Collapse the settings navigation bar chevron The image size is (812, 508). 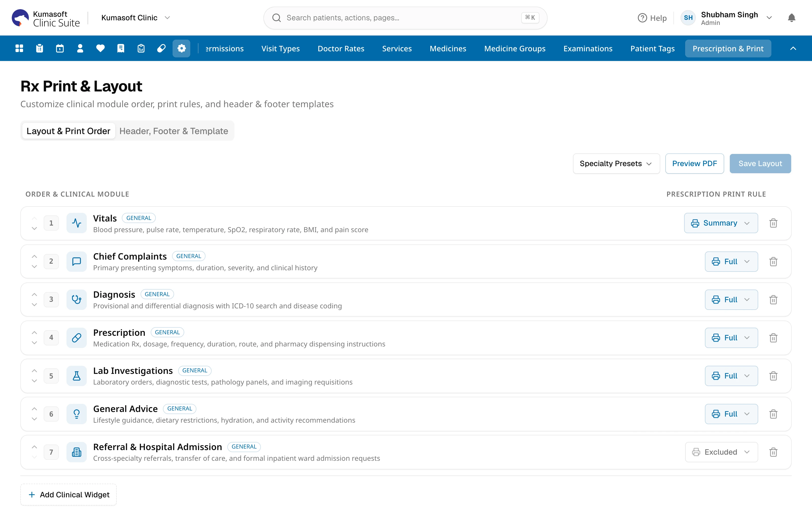click(x=793, y=48)
